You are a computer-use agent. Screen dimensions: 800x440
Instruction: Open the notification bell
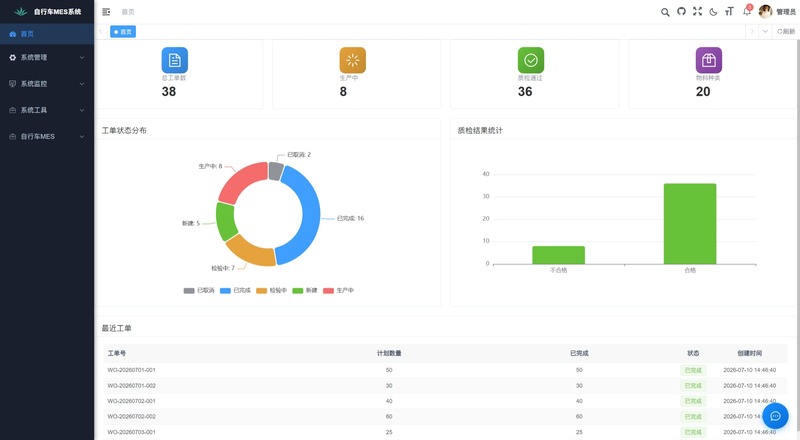click(x=747, y=11)
